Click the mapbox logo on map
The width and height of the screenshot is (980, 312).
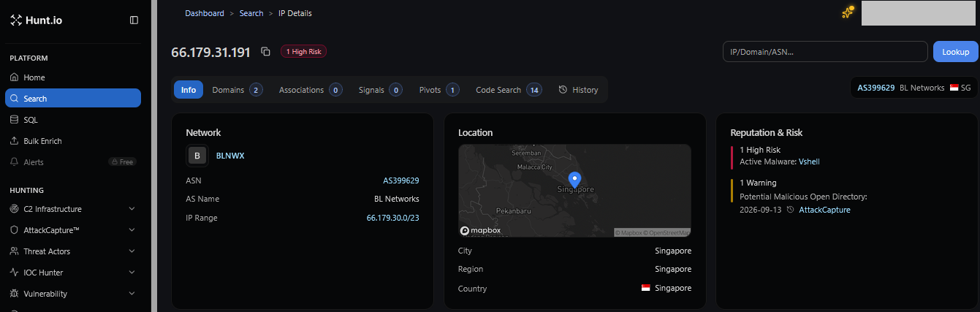tap(481, 230)
